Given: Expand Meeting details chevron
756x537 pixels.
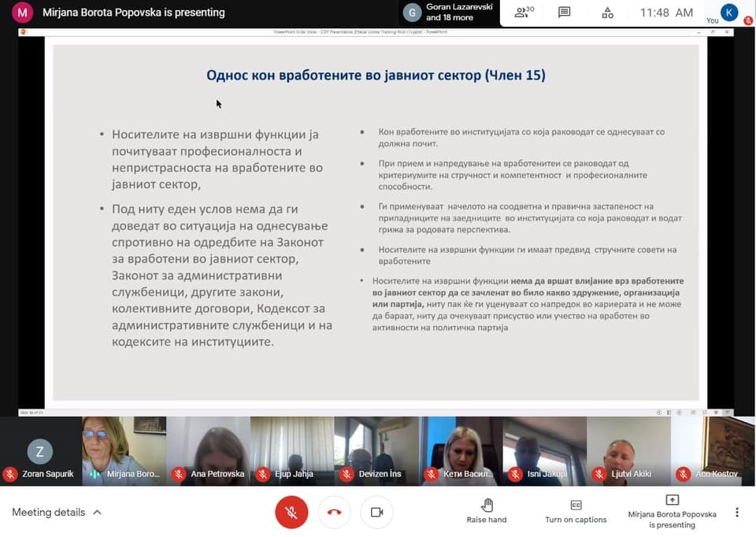Looking at the screenshot, I should 98,513.
